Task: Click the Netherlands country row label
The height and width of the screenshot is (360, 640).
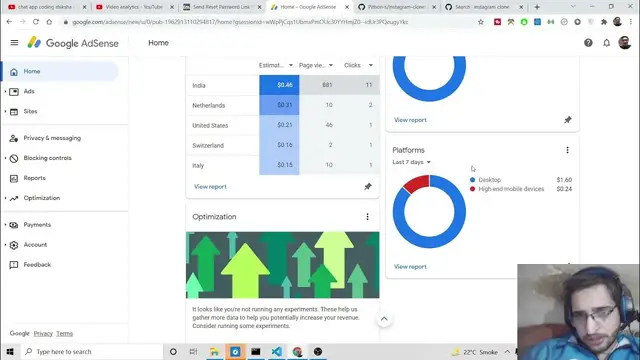Action: (x=209, y=105)
